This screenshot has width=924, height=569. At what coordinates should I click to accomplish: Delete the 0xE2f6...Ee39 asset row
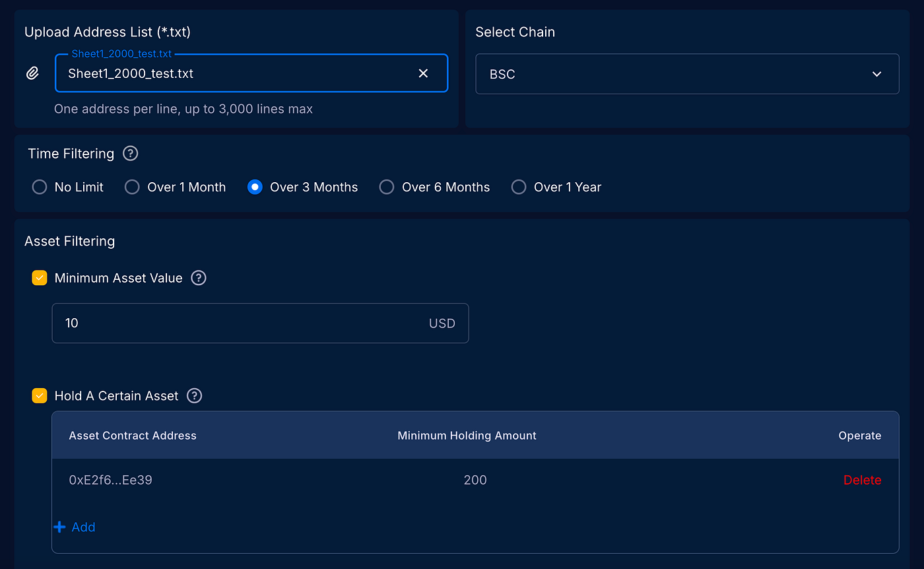862,480
